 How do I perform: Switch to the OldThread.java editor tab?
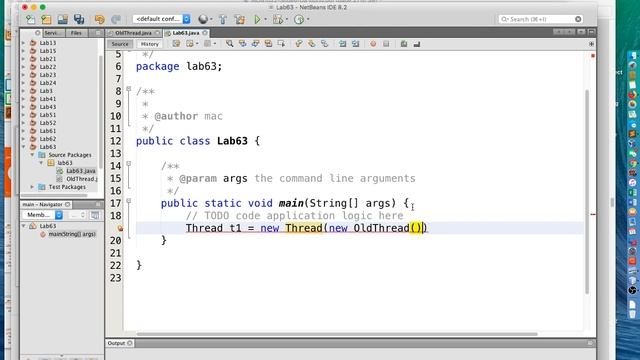coord(133,33)
